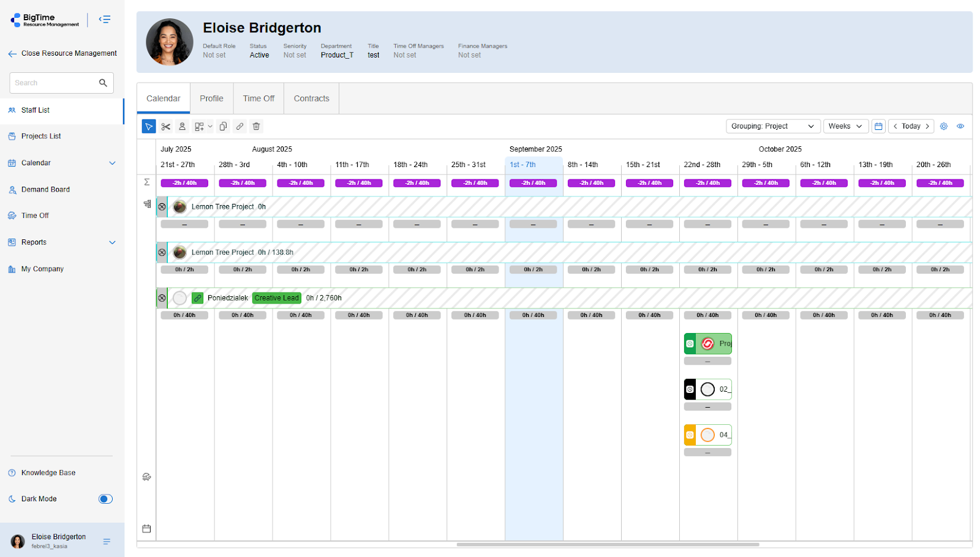Collapse the sidebar menu icon

(x=105, y=20)
